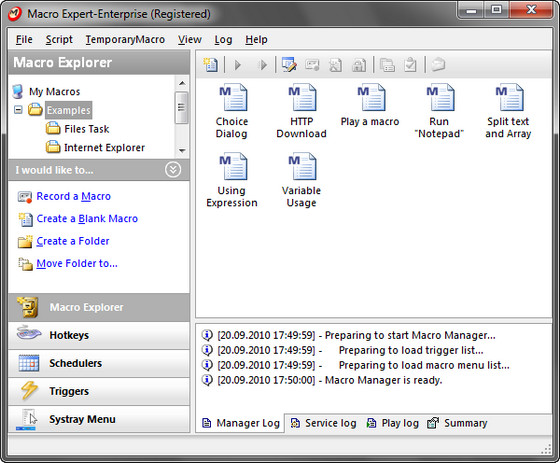Image resolution: width=560 pixels, height=463 pixels.
Task: Click the Record a Macro link
Action: 74,196
